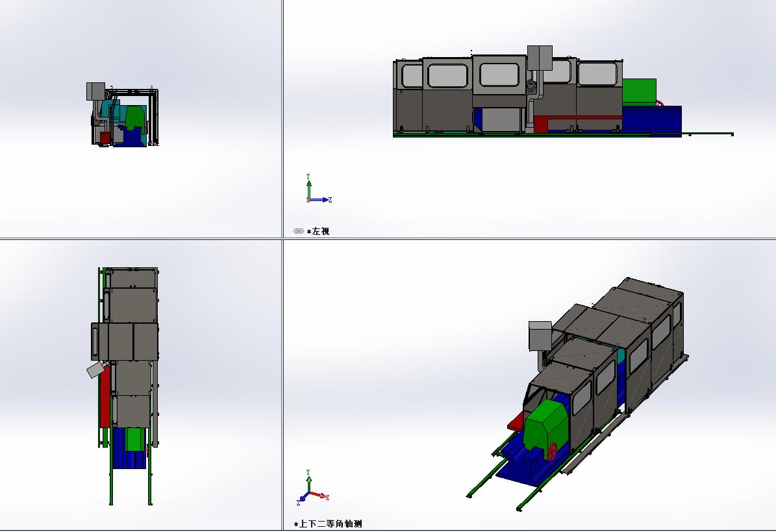
Task: Click the blue Z axis in left-view triad
Action: point(321,200)
